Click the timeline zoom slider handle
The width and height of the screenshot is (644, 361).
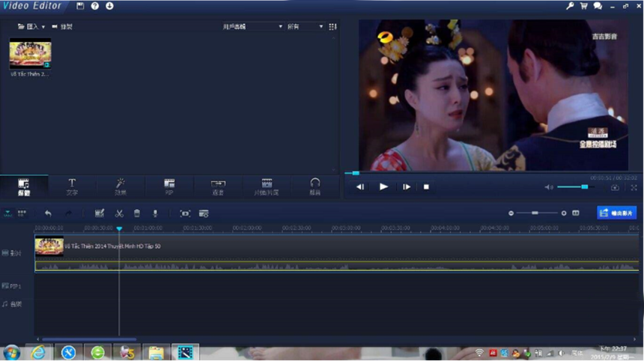535,213
